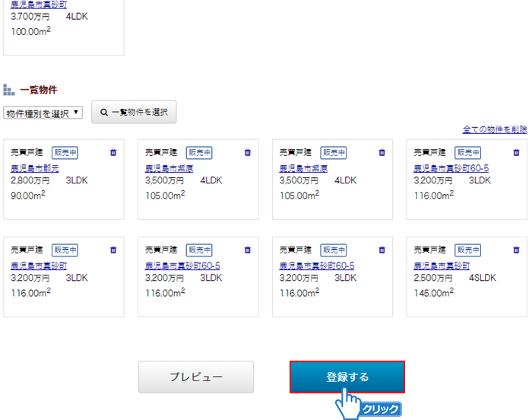The image size is (532, 420).
Task: Click 販売中 badge on 2,500万円 card
Action: click(467, 250)
